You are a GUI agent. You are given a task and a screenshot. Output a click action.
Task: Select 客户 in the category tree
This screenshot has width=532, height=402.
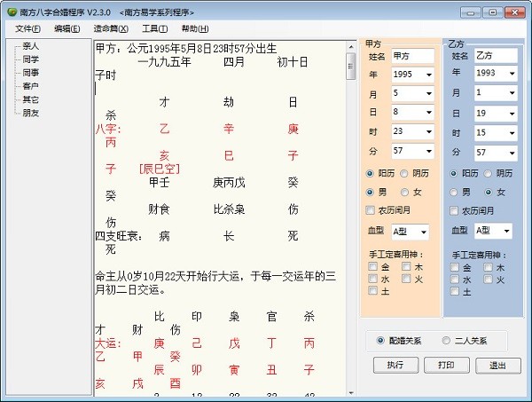coord(30,86)
